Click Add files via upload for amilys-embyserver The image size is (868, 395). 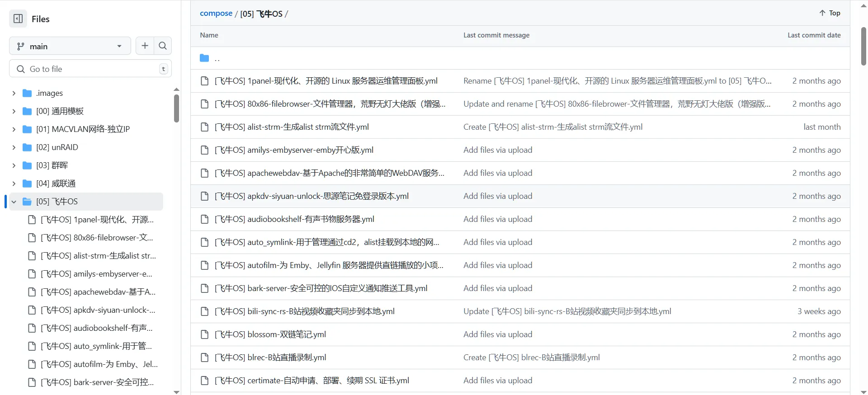(x=498, y=150)
